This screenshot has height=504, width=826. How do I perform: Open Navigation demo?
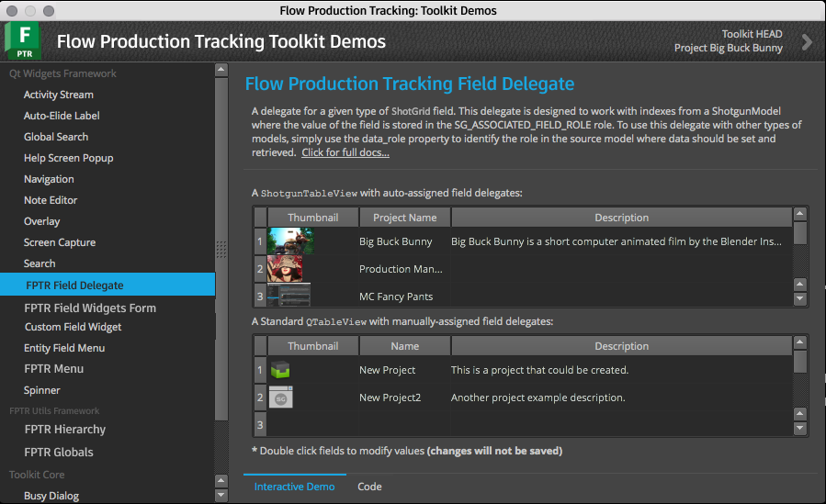point(49,179)
